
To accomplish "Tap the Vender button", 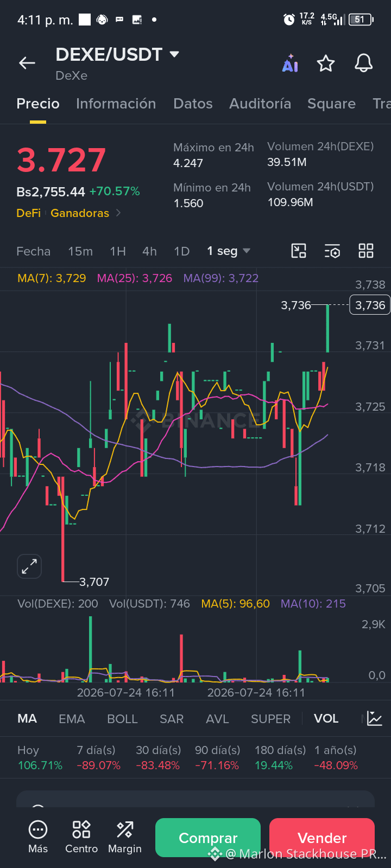I will click(322, 838).
